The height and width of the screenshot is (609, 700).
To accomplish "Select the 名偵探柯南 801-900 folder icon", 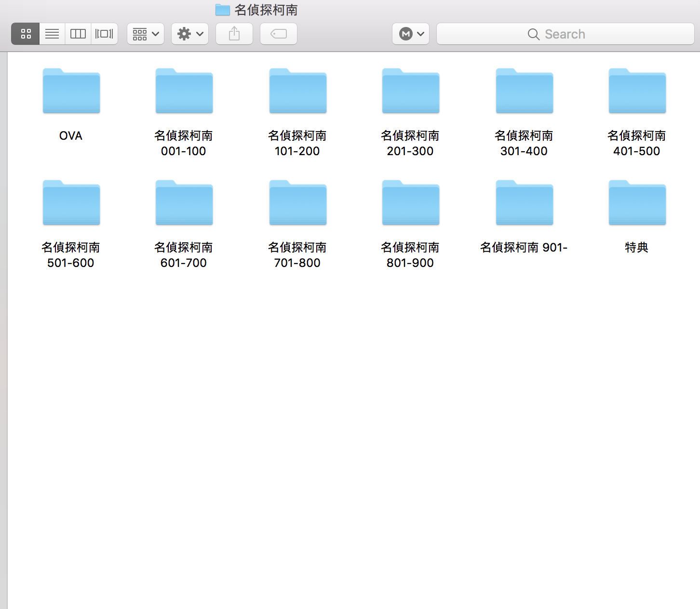I will [411, 203].
